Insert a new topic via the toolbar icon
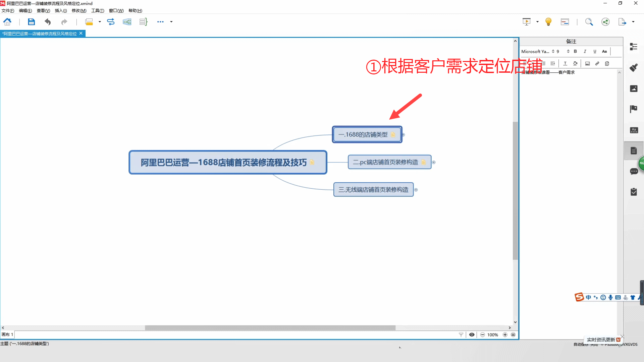 pyautogui.click(x=89, y=22)
